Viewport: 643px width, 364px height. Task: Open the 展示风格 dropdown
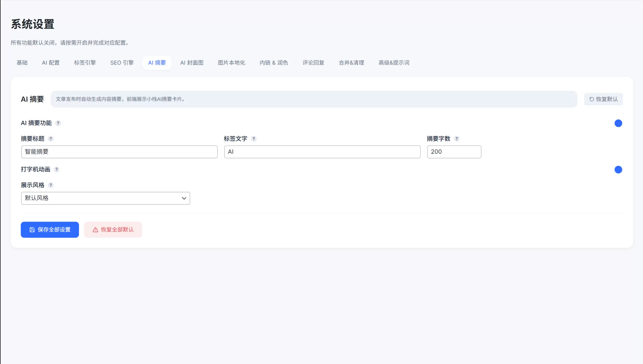tap(105, 198)
